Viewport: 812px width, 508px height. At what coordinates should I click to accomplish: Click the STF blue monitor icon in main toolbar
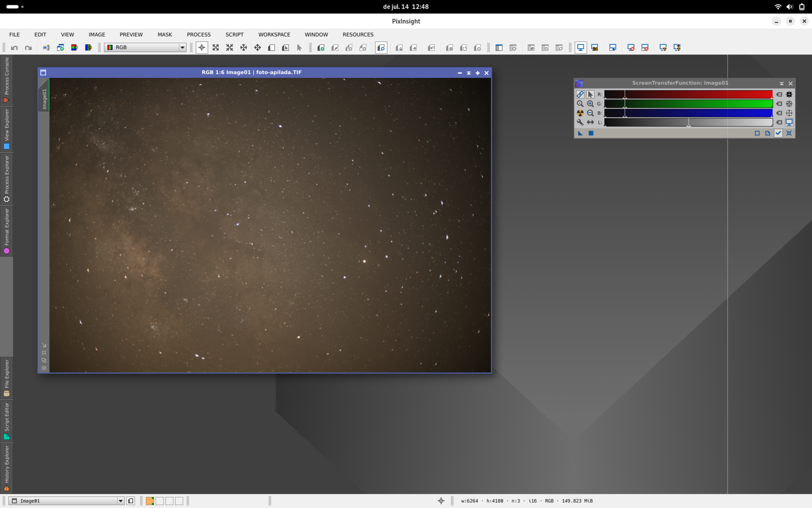click(580, 48)
